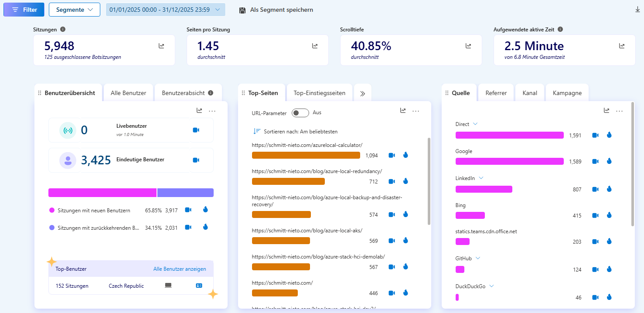Open the Segmente dropdown
The height and width of the screenshot is (313, 644).
75,10
